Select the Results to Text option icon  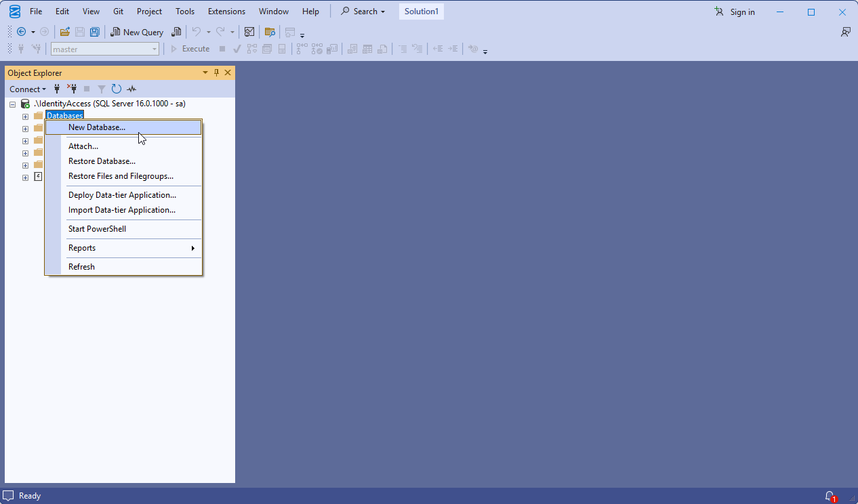click(x=352, y=49)
